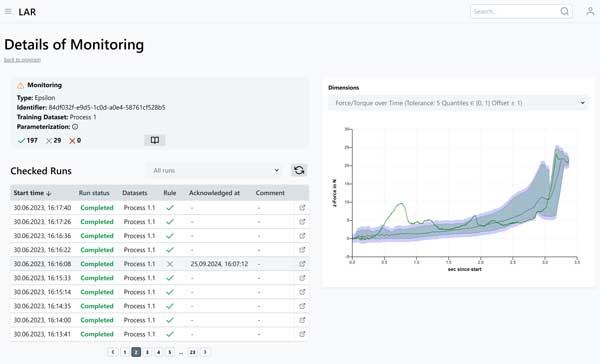600x364 pixels.
Task: Click the Monitoring warning triangle icon
Action: point(20,85)
